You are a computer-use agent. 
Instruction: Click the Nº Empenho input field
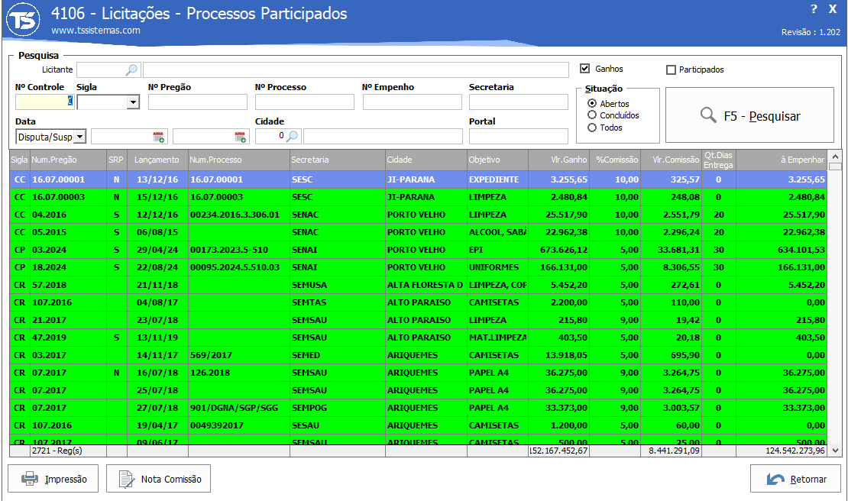(x=412, y=102)
